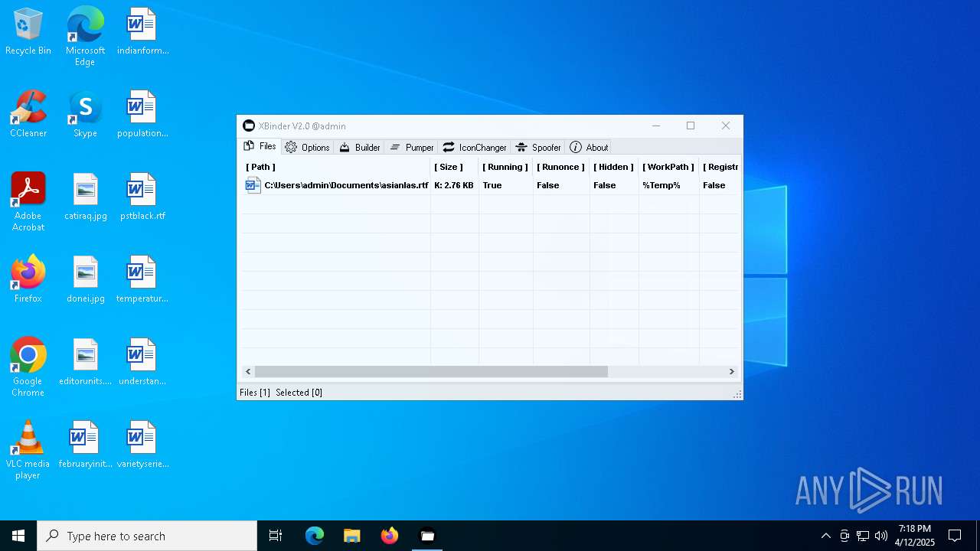Click the [ Runonce ] column header

pyautogui.click(x=560, y=167)
